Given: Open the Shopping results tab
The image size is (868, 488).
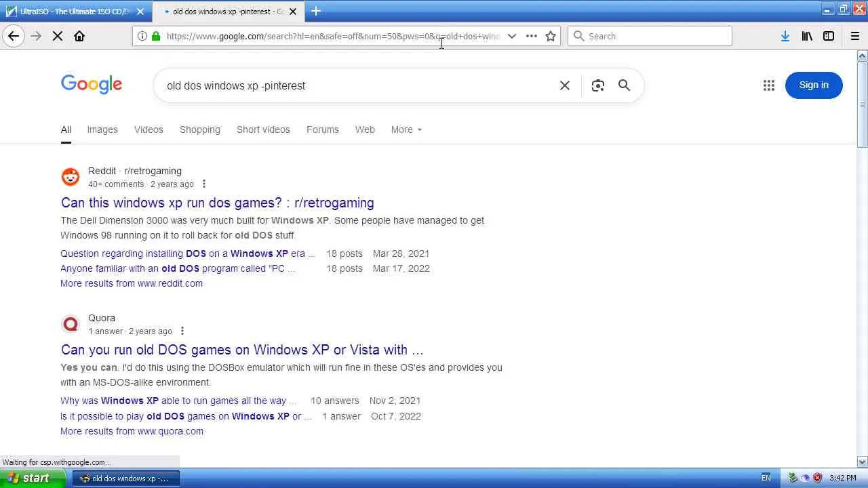Looking at the screenshot, I should [200, 129].
